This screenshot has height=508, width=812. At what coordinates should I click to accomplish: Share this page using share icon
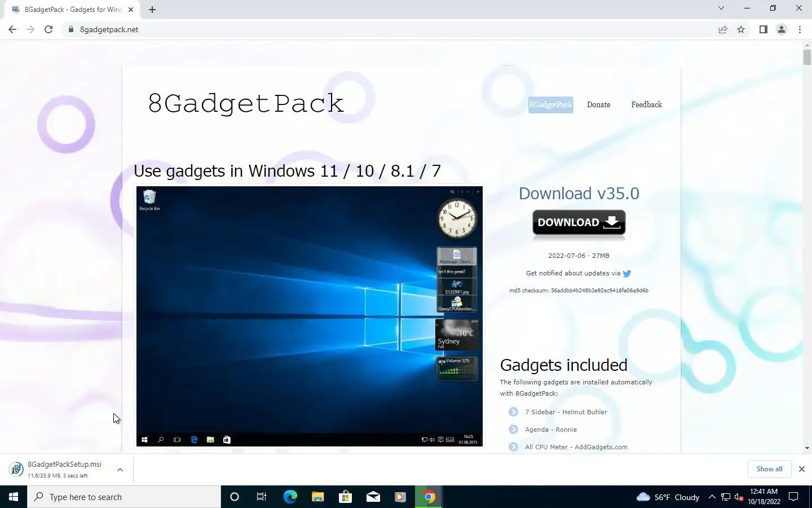click(x=723, y=29)
